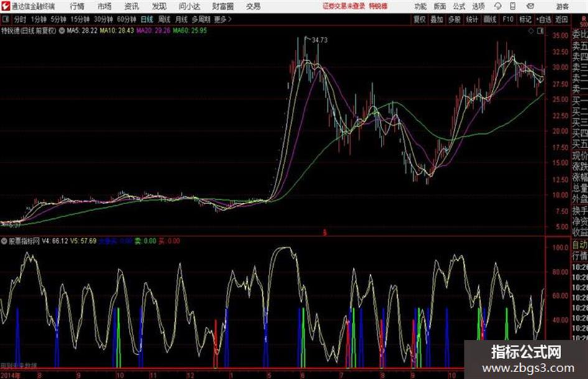Add stock with the 自选 button
The width and height of the screenshot is (588, 379).
(544, 19)
